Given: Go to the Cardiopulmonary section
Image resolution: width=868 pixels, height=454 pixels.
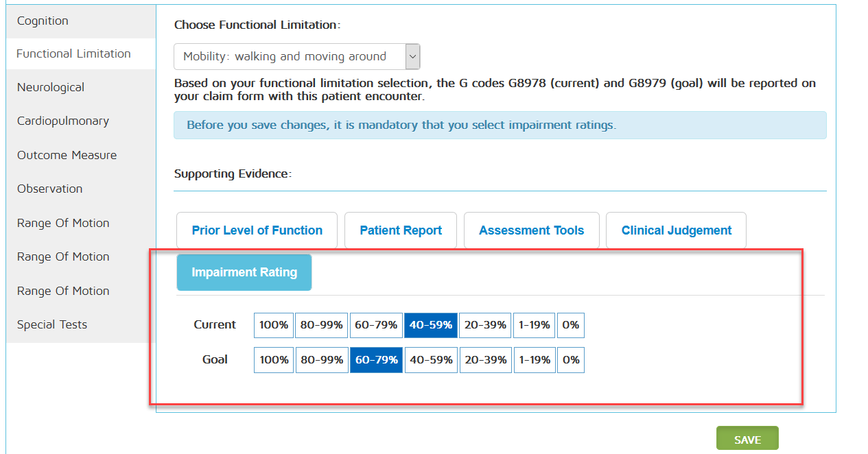Looking at the screenshot, I should coord(63,121).
